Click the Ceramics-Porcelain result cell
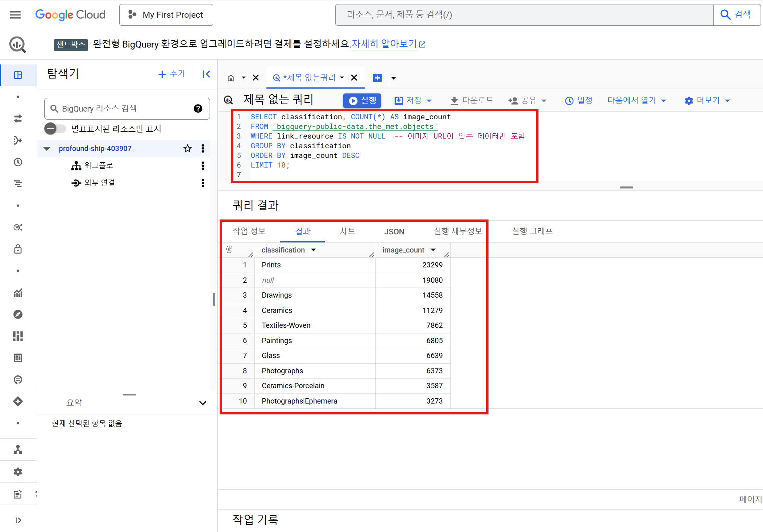The width and height of the screenshot is (763, 532). pos(315,386)
